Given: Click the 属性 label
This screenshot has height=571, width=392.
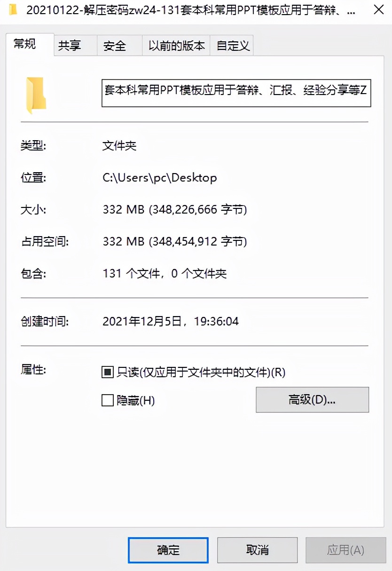Looking at the screenshot, I should 33,370.
